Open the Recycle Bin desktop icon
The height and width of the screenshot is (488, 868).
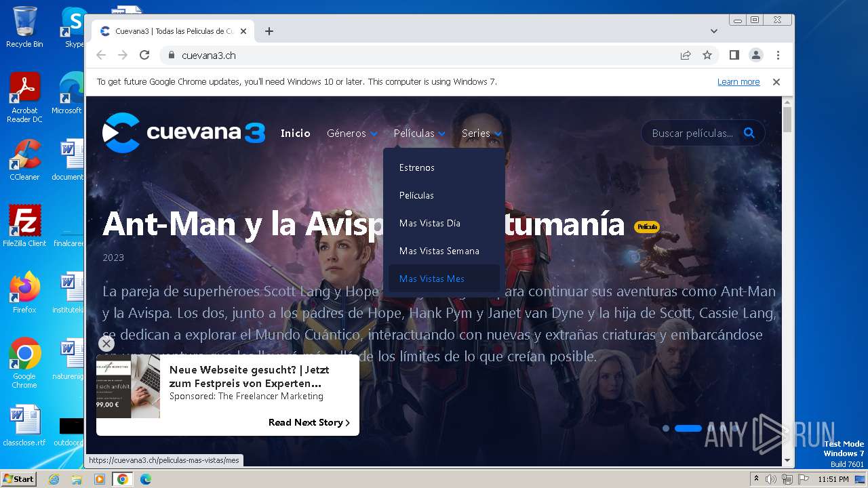pyautogui.click(x=24, y=27)
